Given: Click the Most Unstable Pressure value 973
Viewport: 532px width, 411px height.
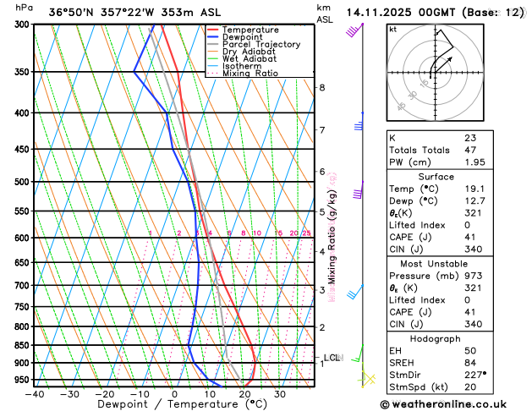Looking at the screenshot, I should click(474, 276).
